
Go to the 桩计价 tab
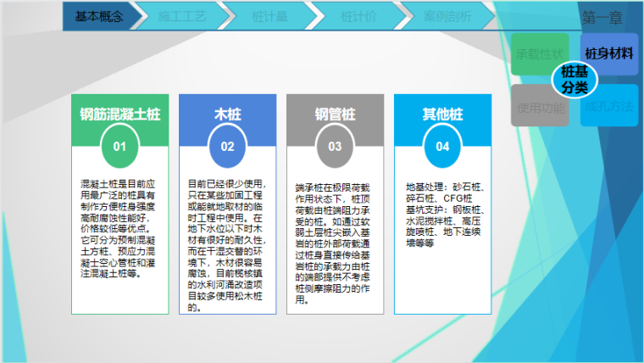click(357, 16)
